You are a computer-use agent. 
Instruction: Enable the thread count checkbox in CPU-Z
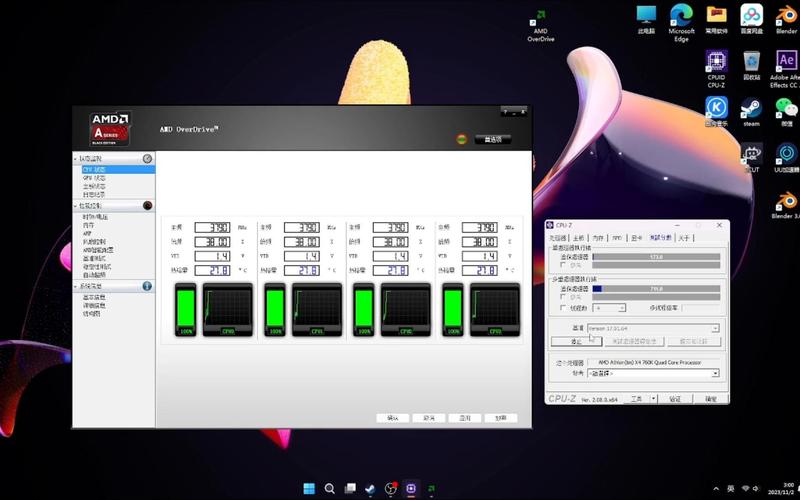[563, 308]
